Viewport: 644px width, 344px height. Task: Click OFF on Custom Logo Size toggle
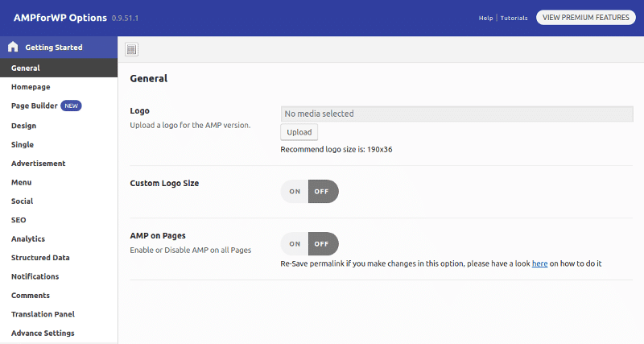point(324,192)
